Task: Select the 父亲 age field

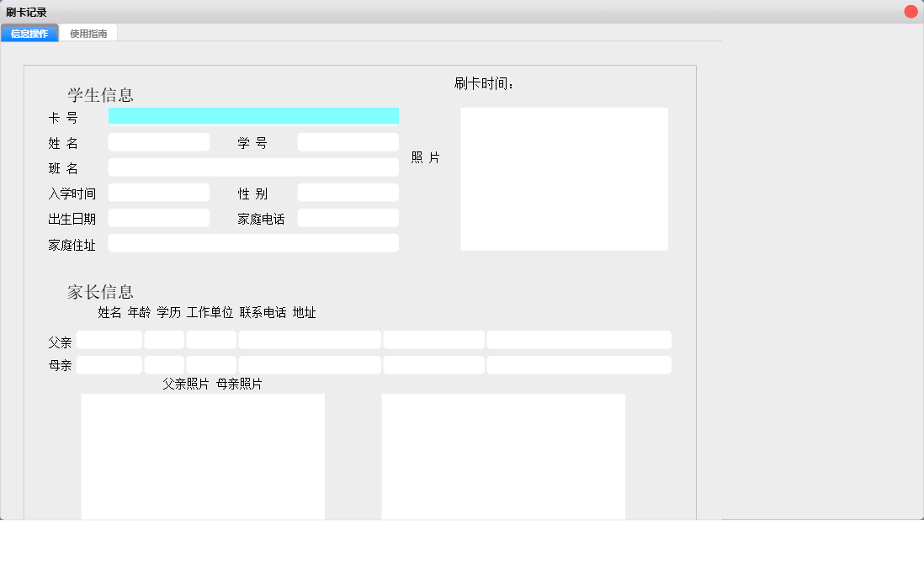Action: [x=164, y=340]
